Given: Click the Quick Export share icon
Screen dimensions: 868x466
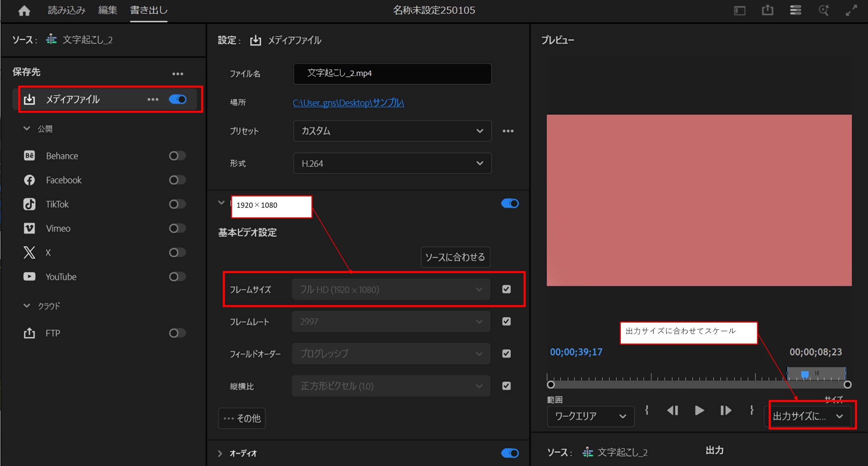Looking at the screenshot, I should (x=767, y=10).
